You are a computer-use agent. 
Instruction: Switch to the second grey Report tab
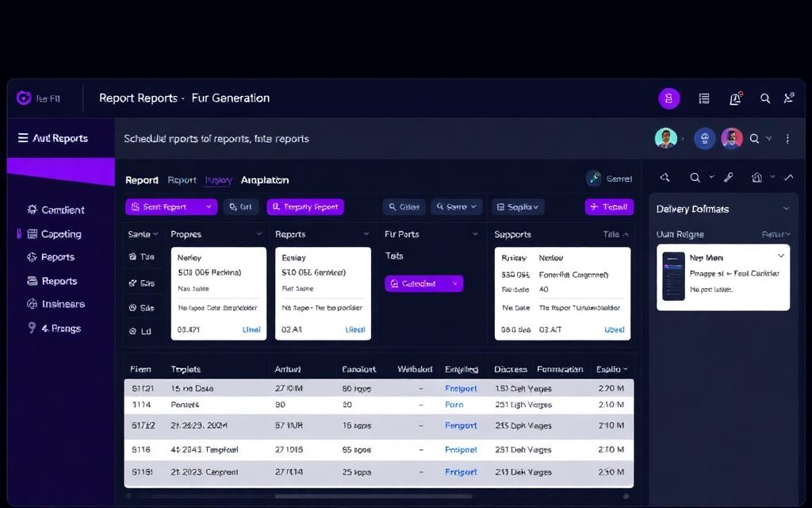point(182,180)
